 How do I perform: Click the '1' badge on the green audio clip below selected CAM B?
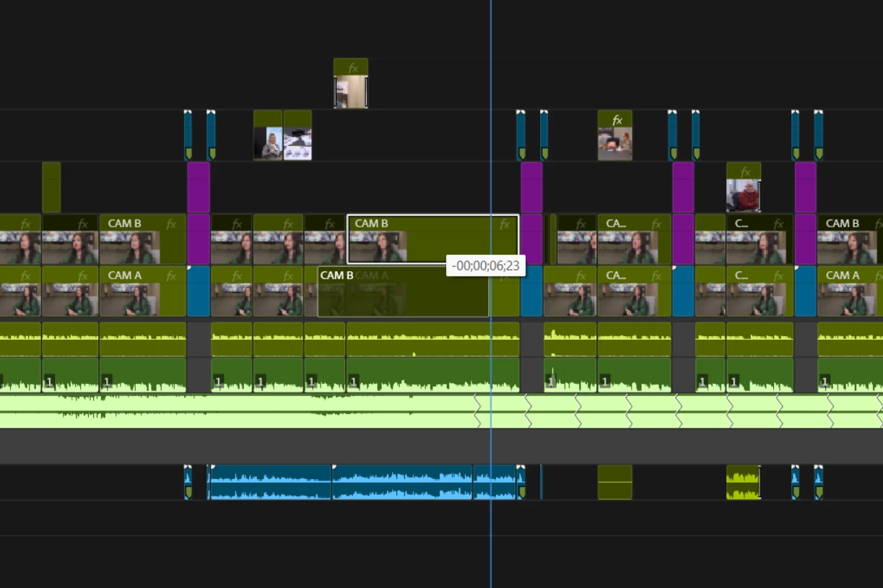pos(354,380)
